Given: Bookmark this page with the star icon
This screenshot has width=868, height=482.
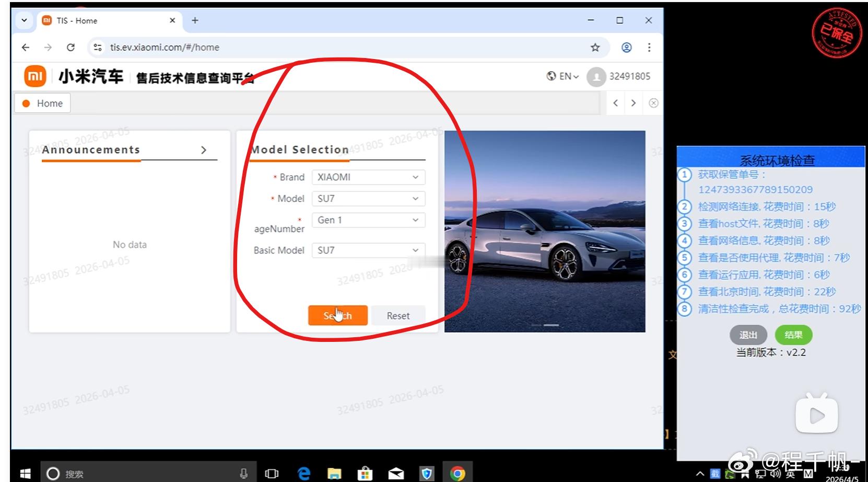Looking at the screenshot, I should [595, 48].
